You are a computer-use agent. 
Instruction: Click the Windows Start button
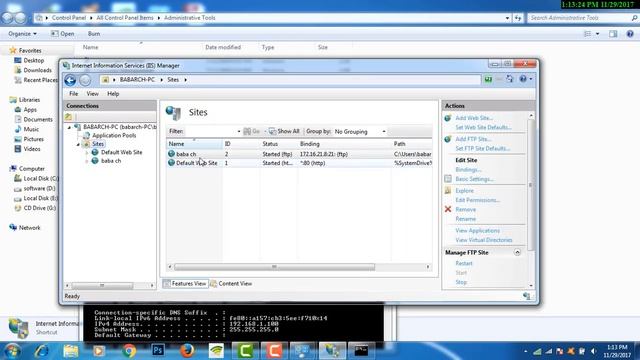[x=11, y=351]
